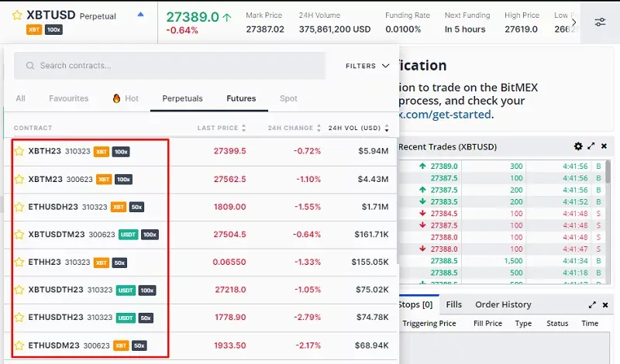
Task: Click the Fill Price column header
Action: [487, 323]
